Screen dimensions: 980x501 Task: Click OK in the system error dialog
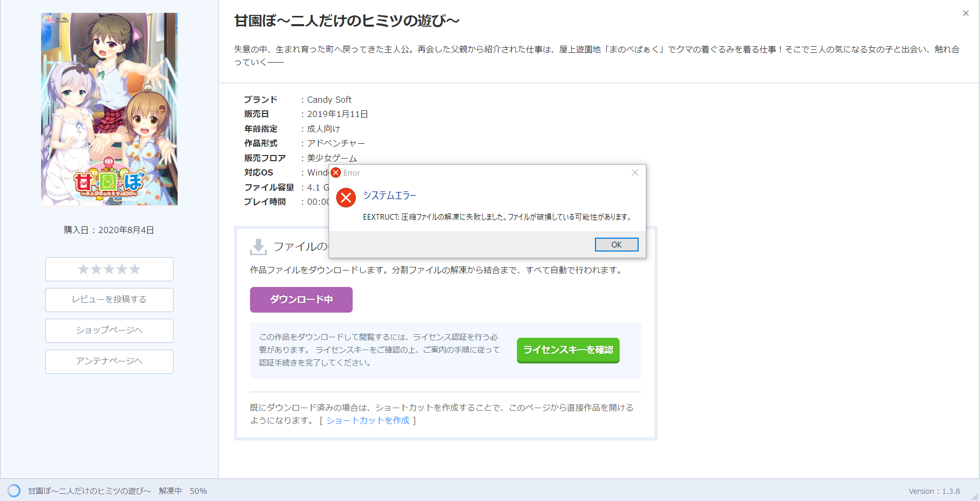(x=616, y=244)
